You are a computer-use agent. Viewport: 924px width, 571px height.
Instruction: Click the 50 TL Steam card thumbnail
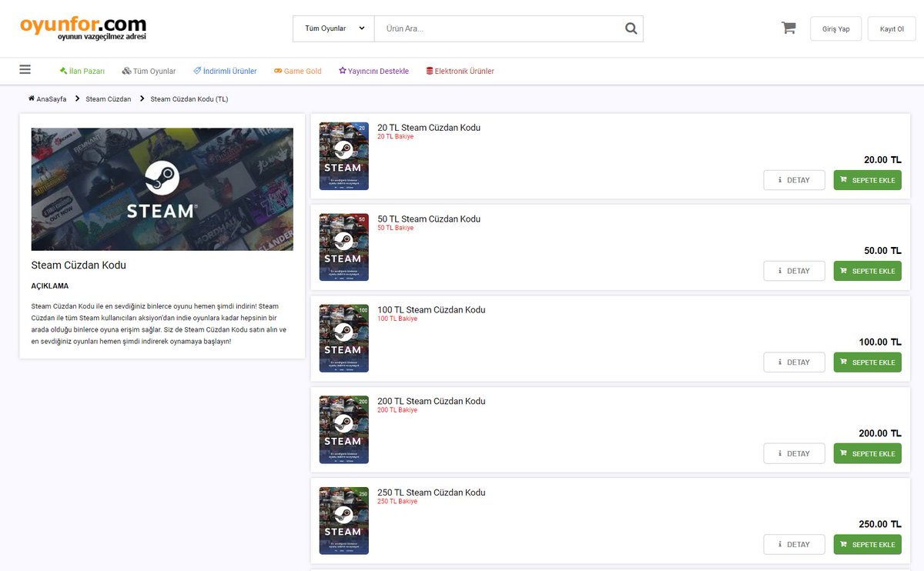point(344,247)
